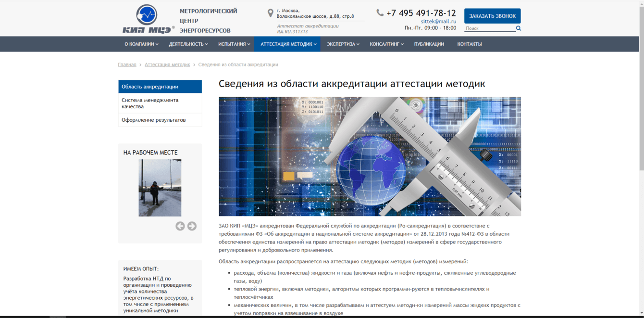Screen dimensions: 644x318
Task: Click the location pin icon beside the address
Action: (x=271, y=12)
